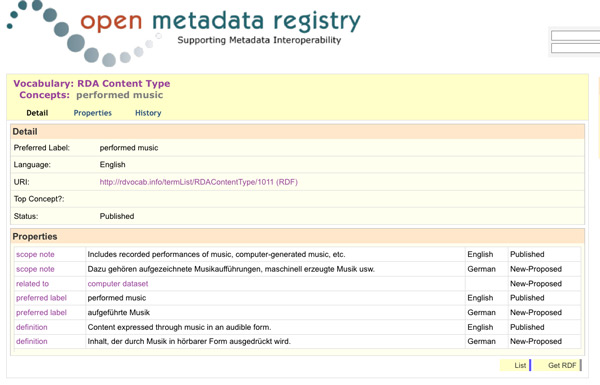Click the German scope note property link
Image resolution: width=600 pixels, height=385 pixels.
35,269
